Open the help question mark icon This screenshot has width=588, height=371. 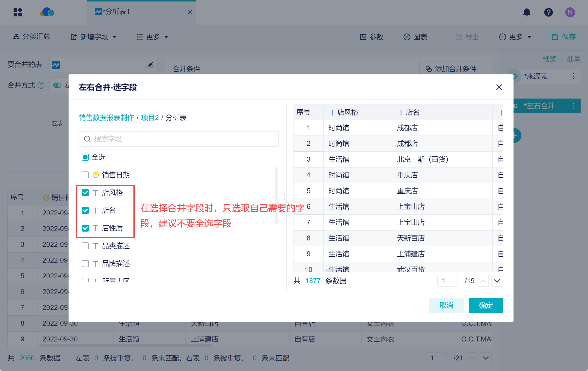tap(548, 12)
